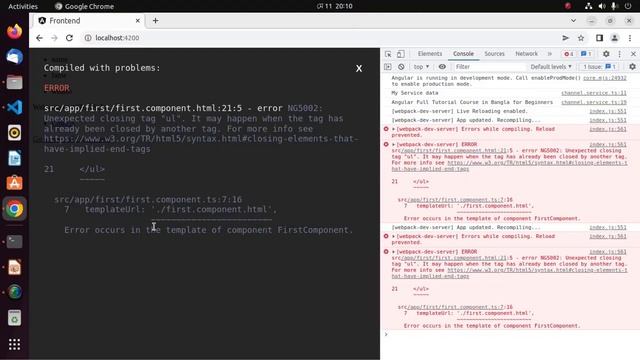Open the Default levels dropdown
640x360 pixels.
(x=551, y=67)
